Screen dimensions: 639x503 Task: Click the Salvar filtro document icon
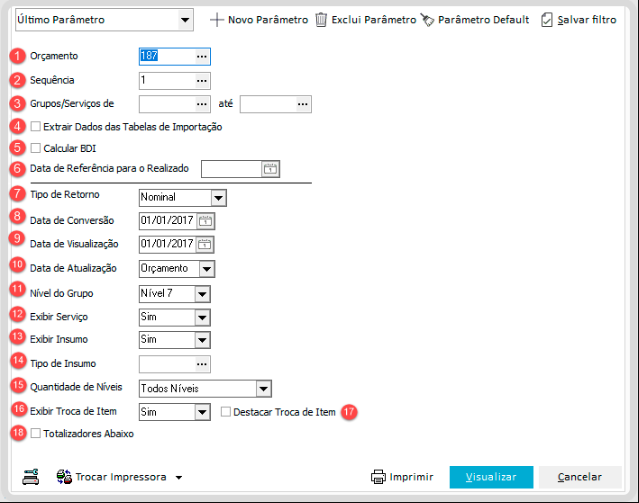tap(547, 20)
